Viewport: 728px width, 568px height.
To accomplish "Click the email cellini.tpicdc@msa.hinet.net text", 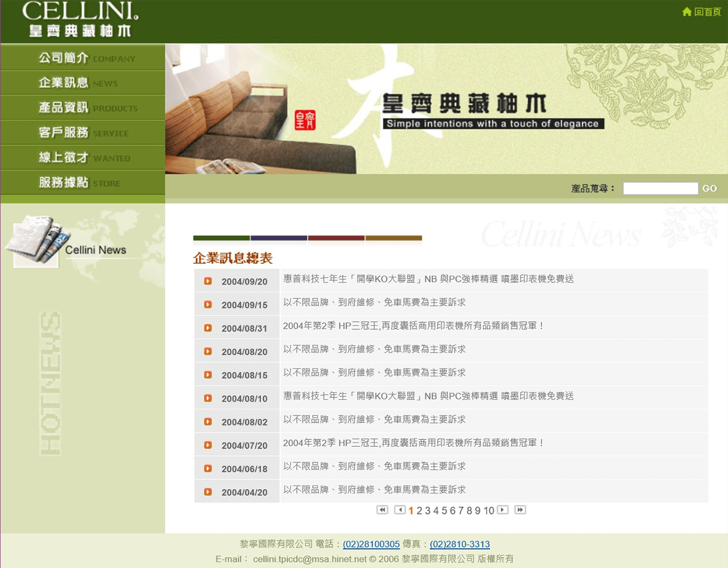I will pos(310,559).
